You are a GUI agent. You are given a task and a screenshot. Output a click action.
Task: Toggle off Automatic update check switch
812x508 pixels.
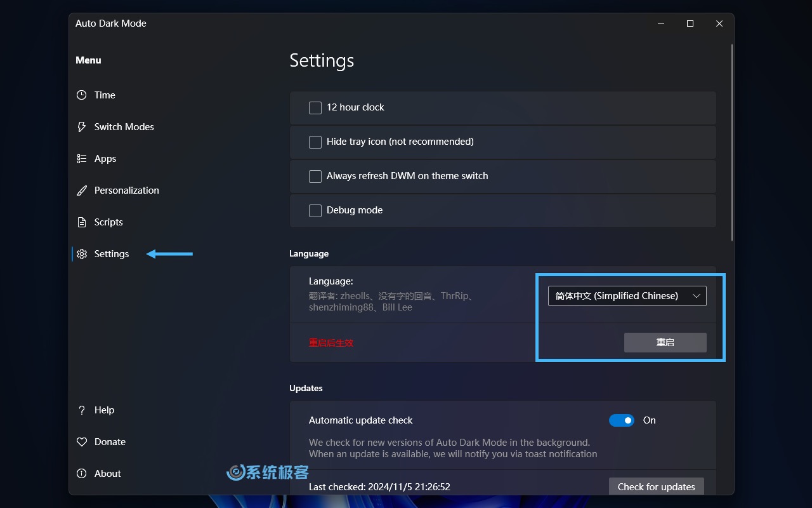(x=622, y=420)
